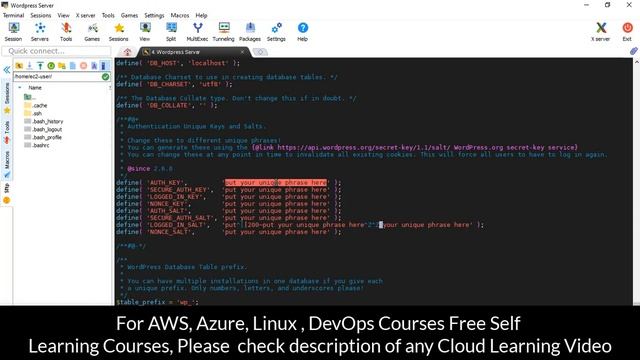Click the 'NONCE_SALT' define line
This screenshot has height=360, width=640.
click(x=229, y=232)
